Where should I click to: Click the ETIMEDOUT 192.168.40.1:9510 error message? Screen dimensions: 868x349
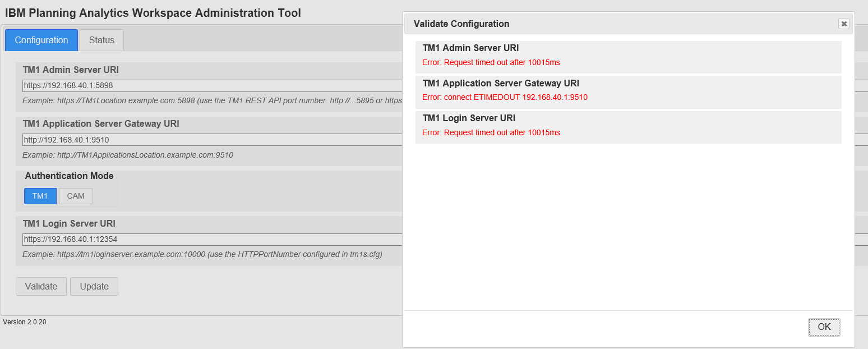[505, 97]
